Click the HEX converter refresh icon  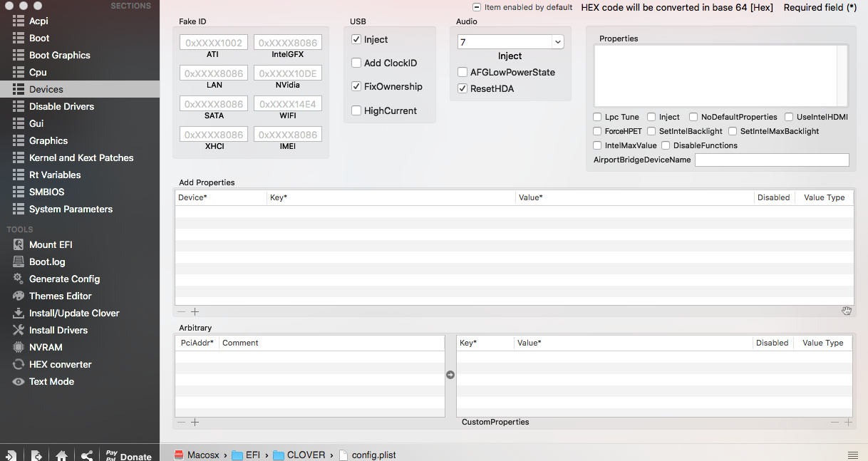[x=19, y=365]
